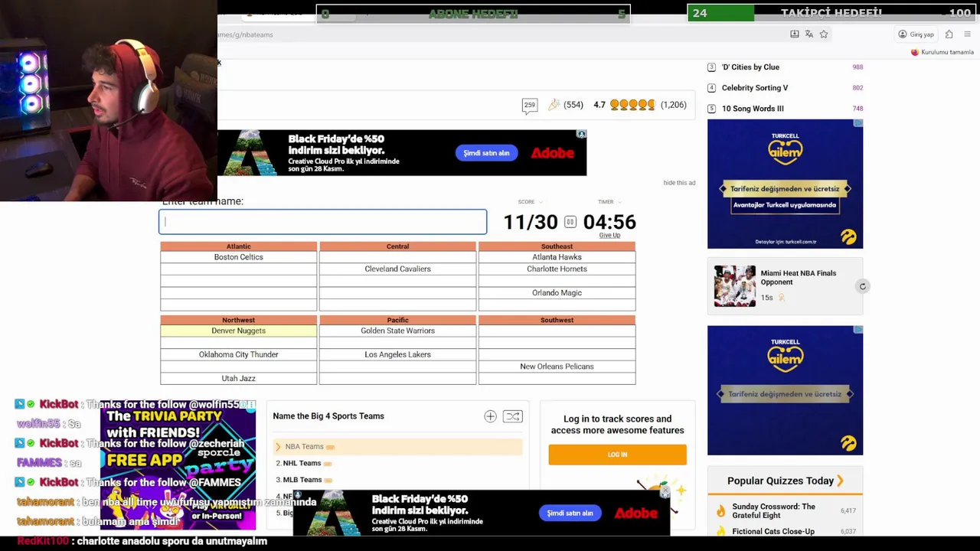Click Miami Heat NBA Finals Opponent thumbnail

735,286
